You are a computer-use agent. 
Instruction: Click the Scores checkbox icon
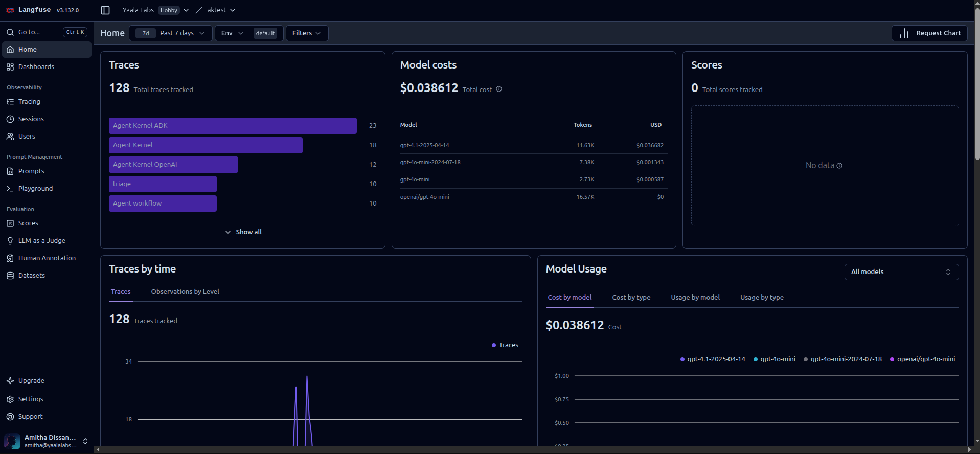[x=10, y=223]
